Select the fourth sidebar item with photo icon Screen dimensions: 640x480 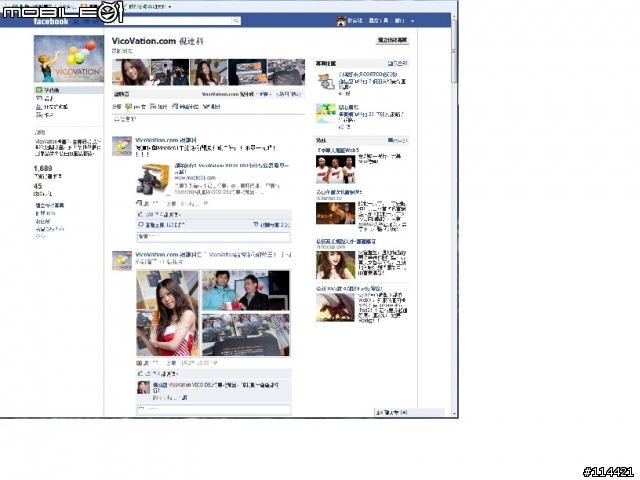pyautogui.click(x=44, y=116)
